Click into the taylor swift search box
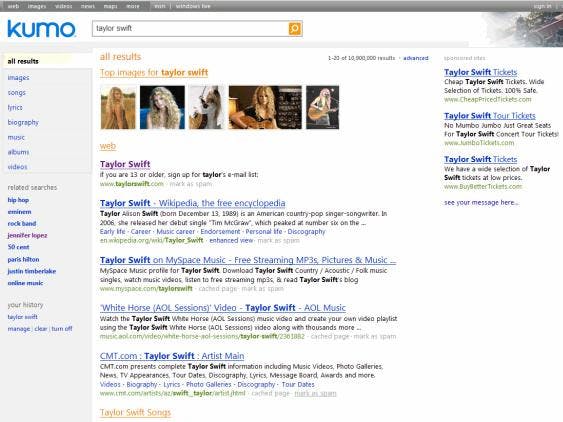 click(190, 28)
